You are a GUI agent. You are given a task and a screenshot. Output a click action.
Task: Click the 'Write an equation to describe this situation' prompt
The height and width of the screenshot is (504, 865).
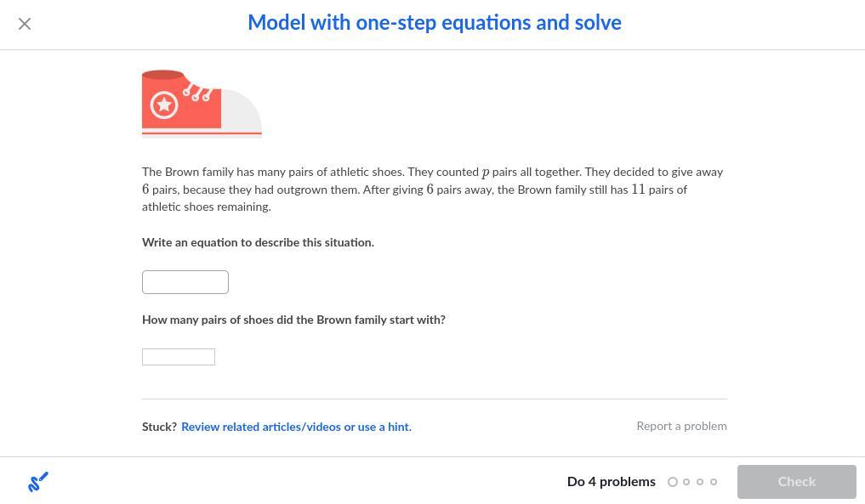click(x=258, y=243)
